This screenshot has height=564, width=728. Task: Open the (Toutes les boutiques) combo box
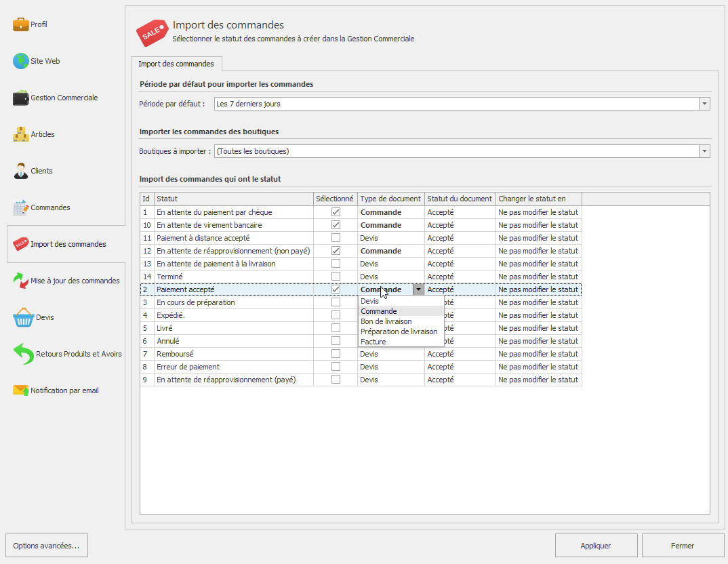[x=462, y=151]
